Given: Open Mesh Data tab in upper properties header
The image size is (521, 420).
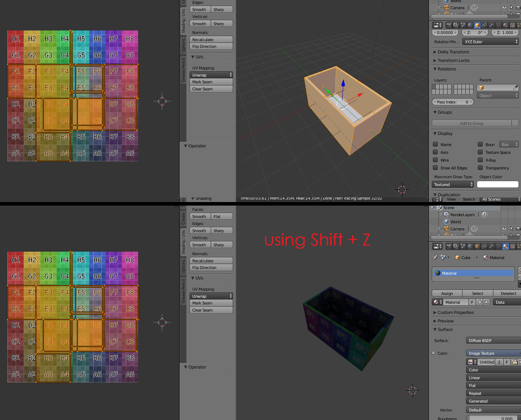Looking at the screenshot, I should pos(498,25).
